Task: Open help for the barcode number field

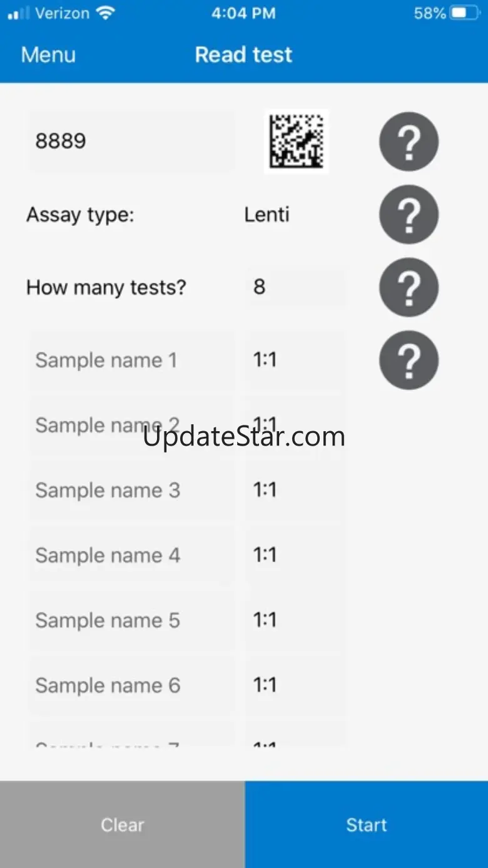Action: [x=409, y=141]
